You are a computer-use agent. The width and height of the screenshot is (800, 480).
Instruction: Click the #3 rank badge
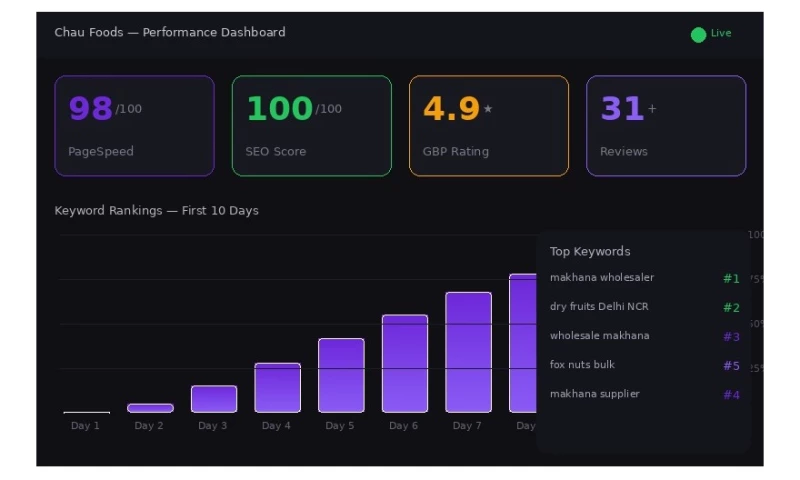[731, 337]
